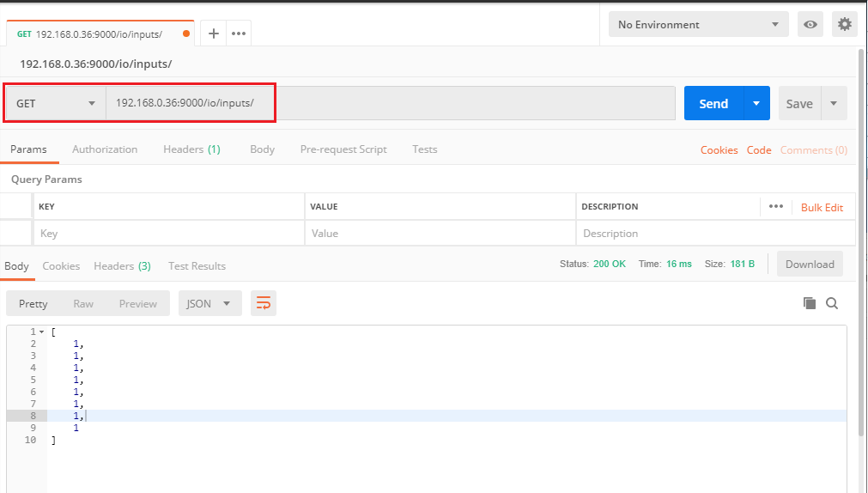Select the response Body tab
Screen dimensions: 868x493
click(x=16, y=266)
